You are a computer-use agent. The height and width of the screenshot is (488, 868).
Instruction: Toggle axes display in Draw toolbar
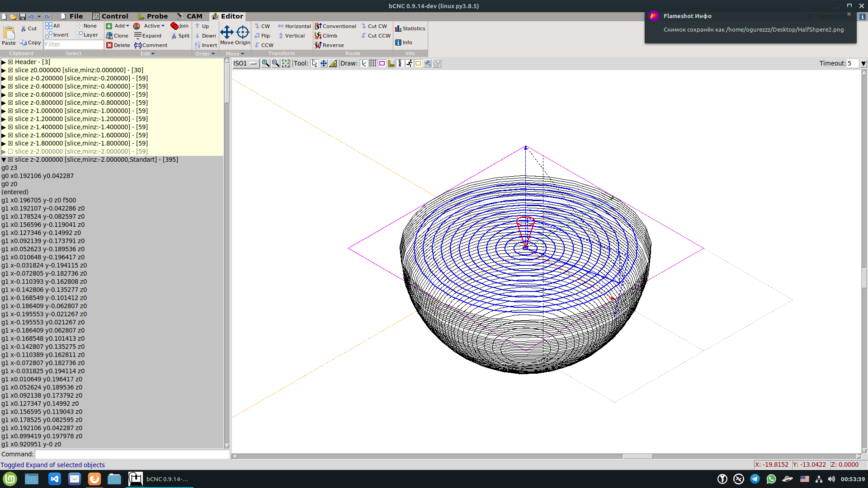[363, 63]
